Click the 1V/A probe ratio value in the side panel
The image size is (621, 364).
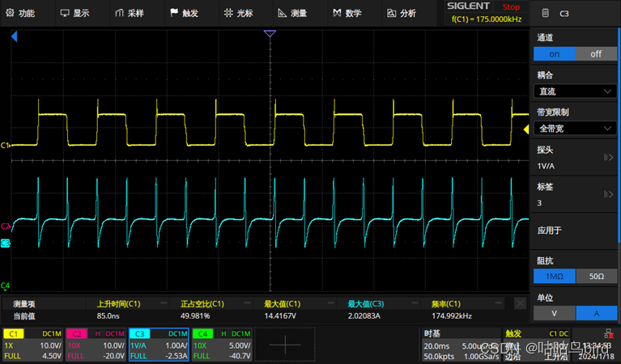click(546, 166)
